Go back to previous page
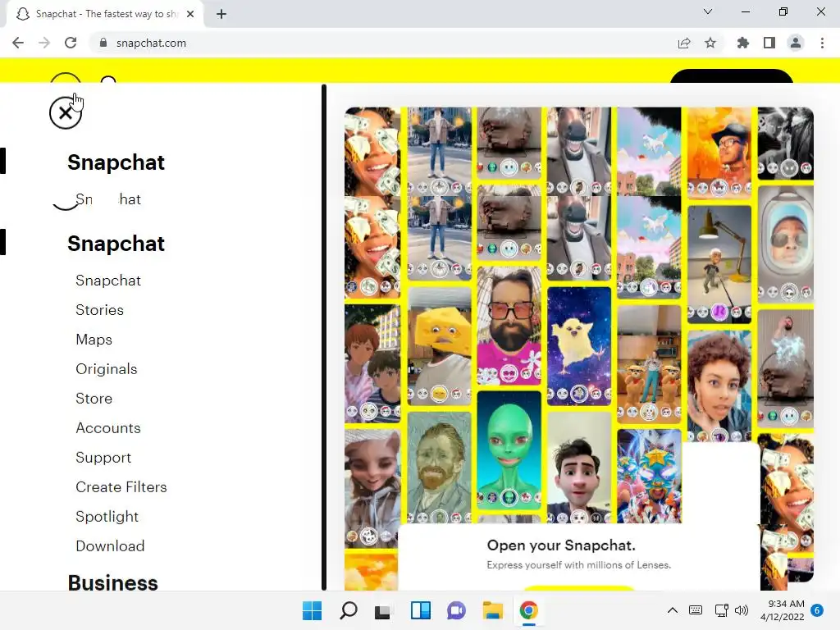This screenshot has width=840, height=630. click(18, 43)
